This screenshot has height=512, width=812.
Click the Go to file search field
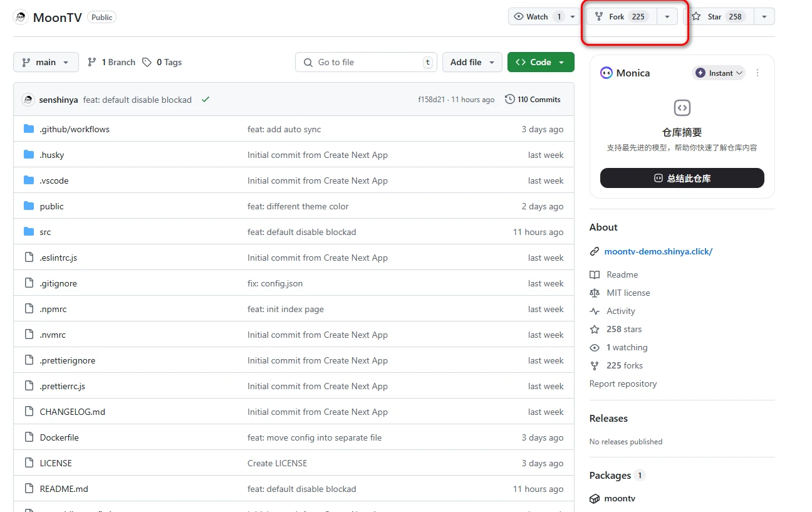click(x=366, y=62)
